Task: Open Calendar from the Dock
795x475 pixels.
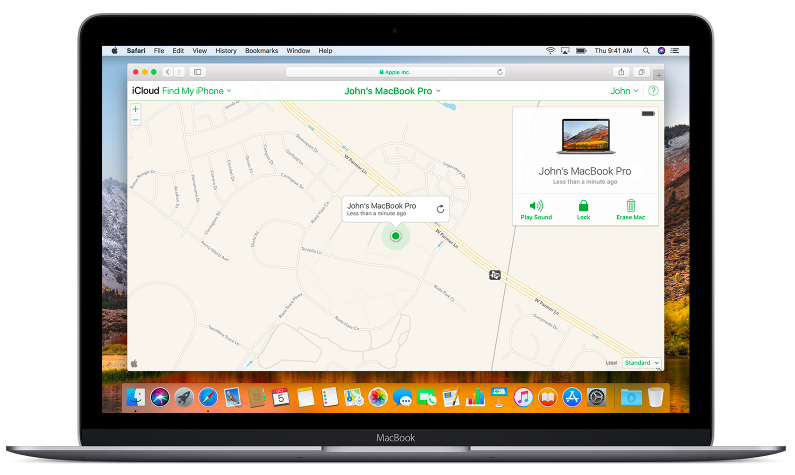Action: coord(280,397)
